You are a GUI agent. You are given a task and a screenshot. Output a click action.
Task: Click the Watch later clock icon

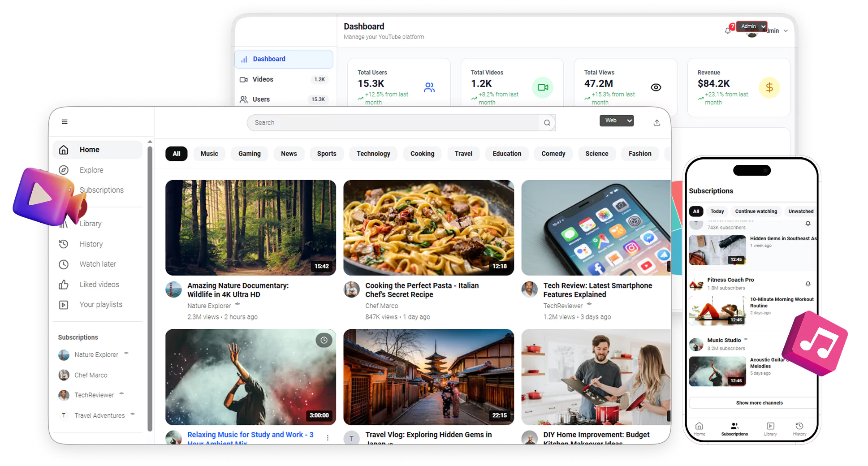64,264
